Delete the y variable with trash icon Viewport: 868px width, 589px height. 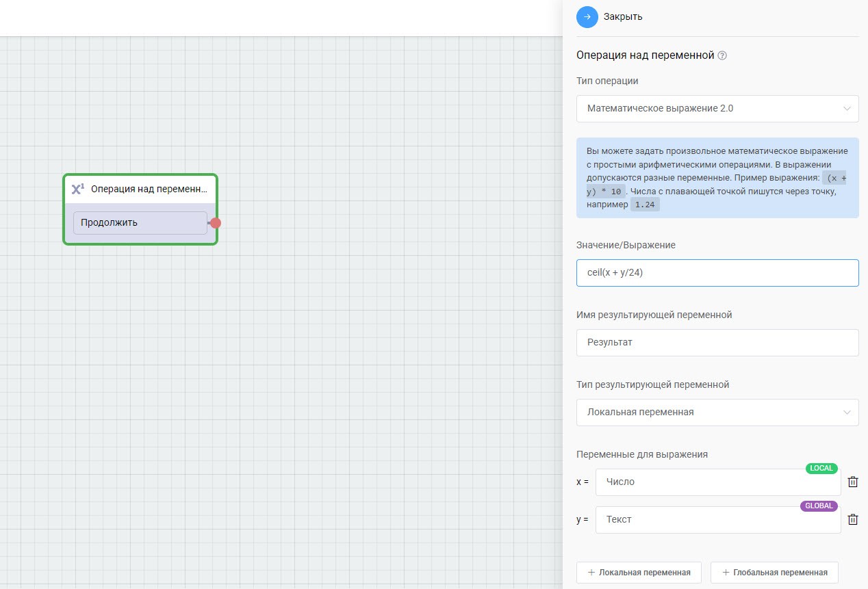click(x=853, y=519)
